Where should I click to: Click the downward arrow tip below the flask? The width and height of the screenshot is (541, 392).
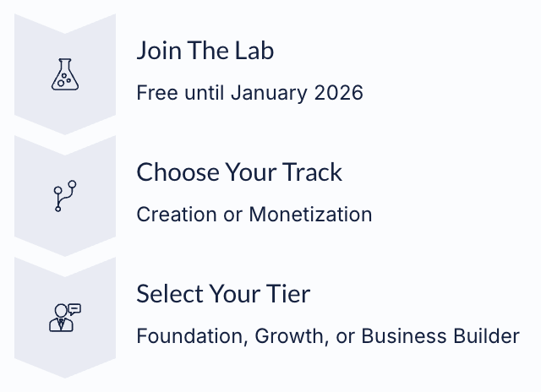coord(64,127)
